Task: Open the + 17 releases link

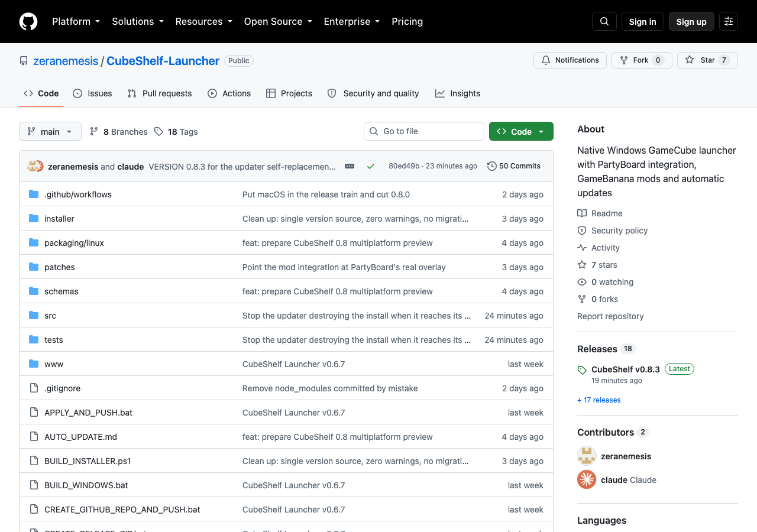Action: coord(599,400)
